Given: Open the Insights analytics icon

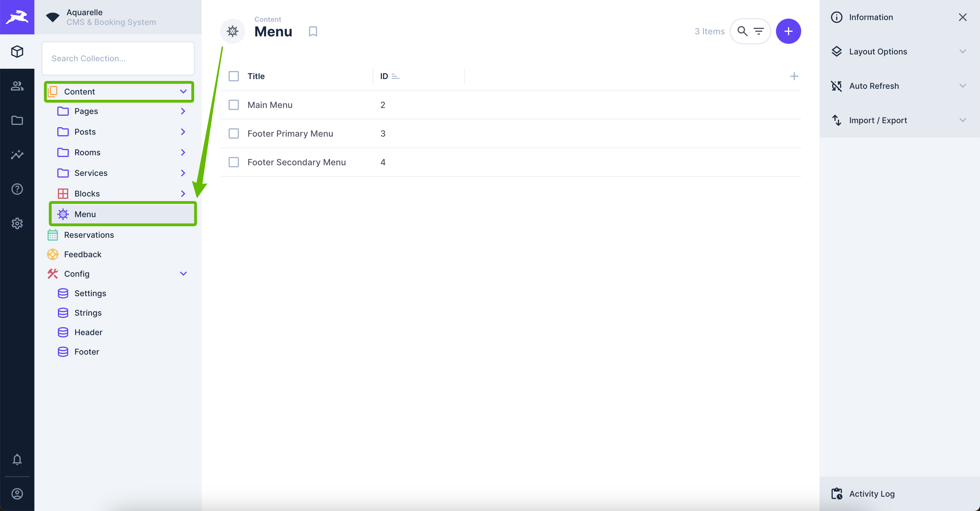Looking at the screenshot, I should point(17,155).
